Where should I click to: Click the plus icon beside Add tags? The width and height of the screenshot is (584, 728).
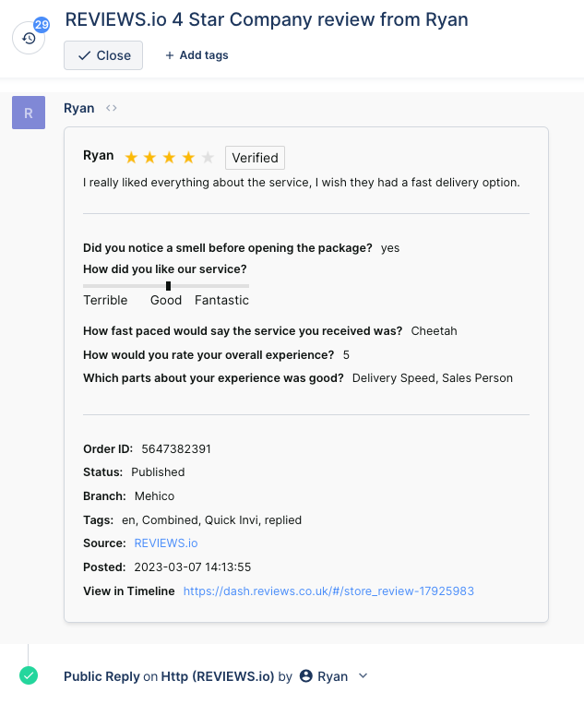click(170, 55)
